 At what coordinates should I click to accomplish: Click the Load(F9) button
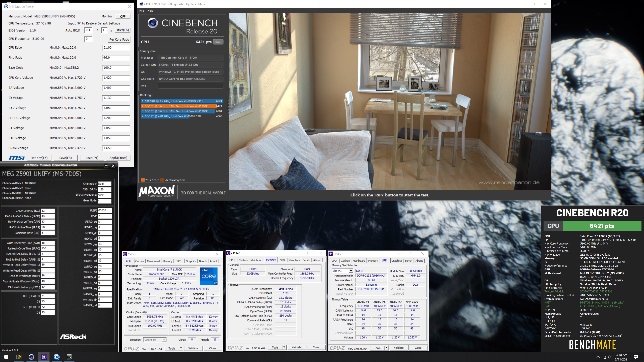pos(92,158)
